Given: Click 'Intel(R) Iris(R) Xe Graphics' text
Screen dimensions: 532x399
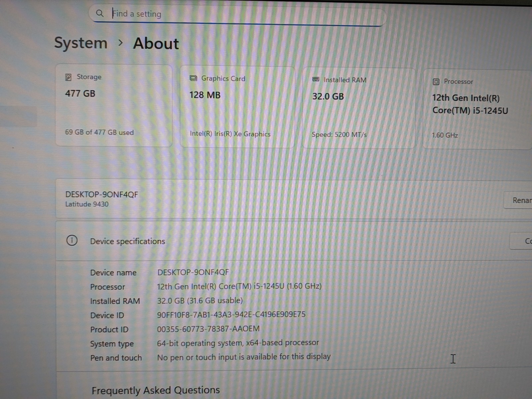Looking at the screenshot, I should pos(230,134).
